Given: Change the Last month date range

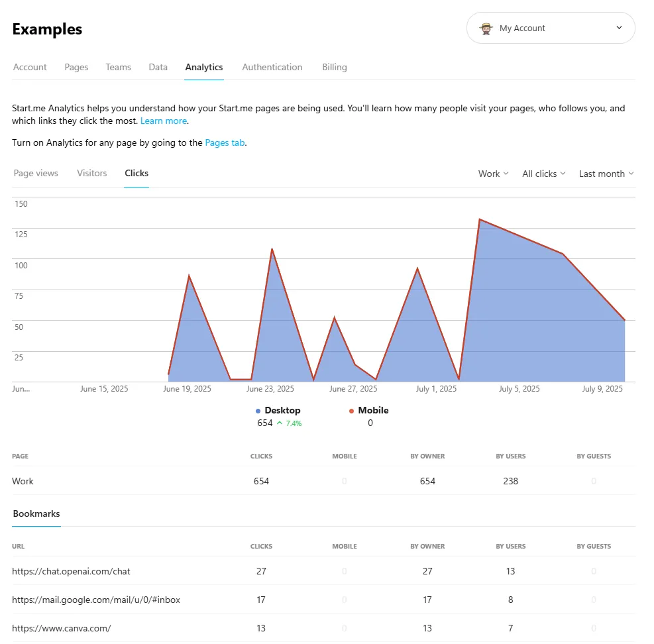Looking at the screenshot, I should [606, 174].
